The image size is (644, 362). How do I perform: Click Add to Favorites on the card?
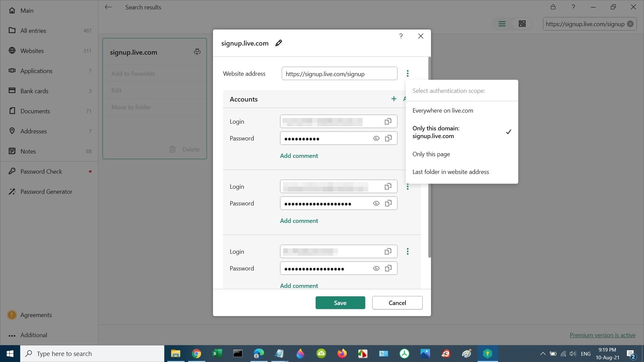[x=154, y=73]
